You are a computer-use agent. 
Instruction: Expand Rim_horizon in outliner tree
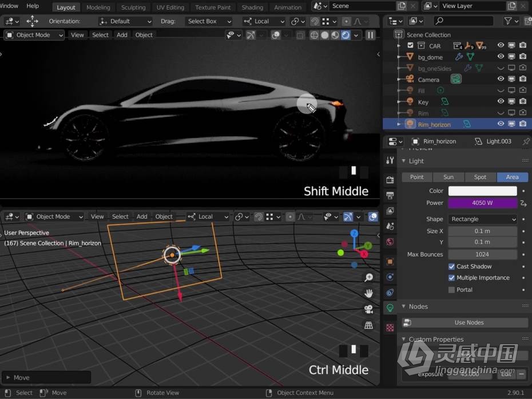399,124
